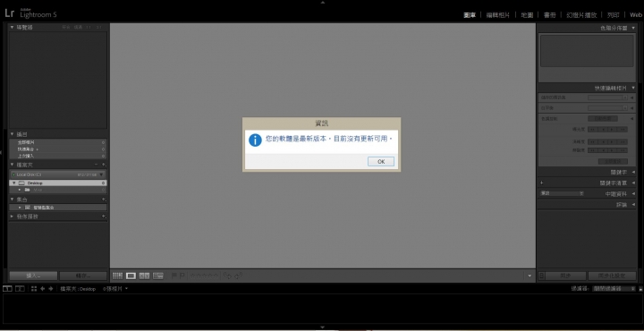The image size is (644, 331).
Task: Open second window display icon in filmstrip
Action: pos(20,289)
